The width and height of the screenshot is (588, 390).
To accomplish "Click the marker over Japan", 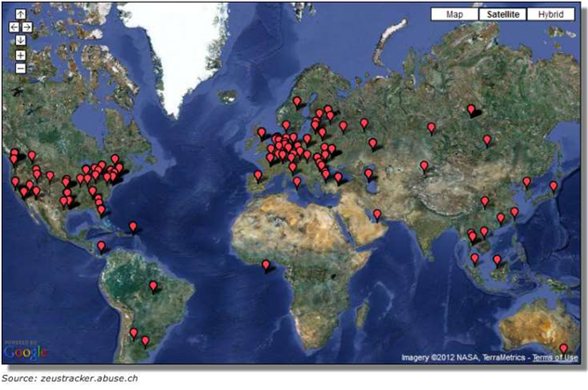I will pos(553,187).
